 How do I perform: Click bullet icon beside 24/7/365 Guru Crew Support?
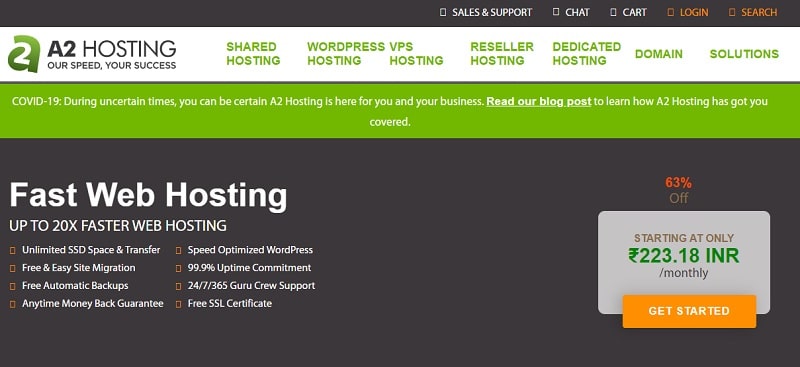pos(179,286)
